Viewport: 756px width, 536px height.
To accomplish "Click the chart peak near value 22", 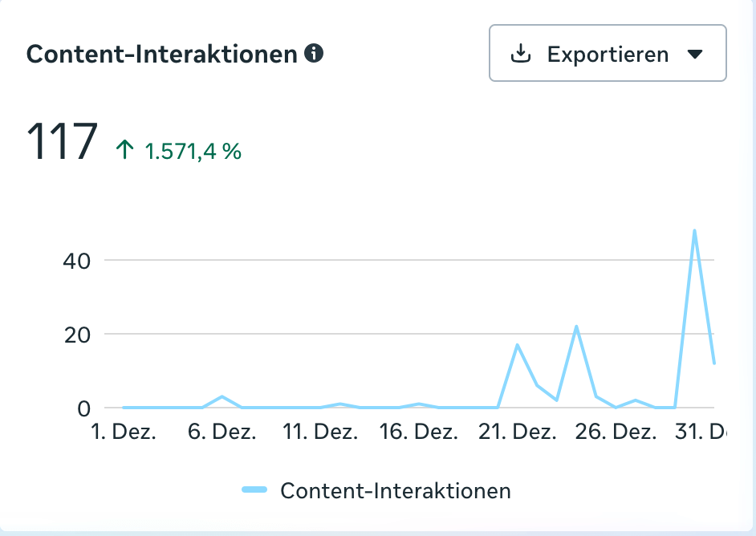I will [x=576, y=327].
